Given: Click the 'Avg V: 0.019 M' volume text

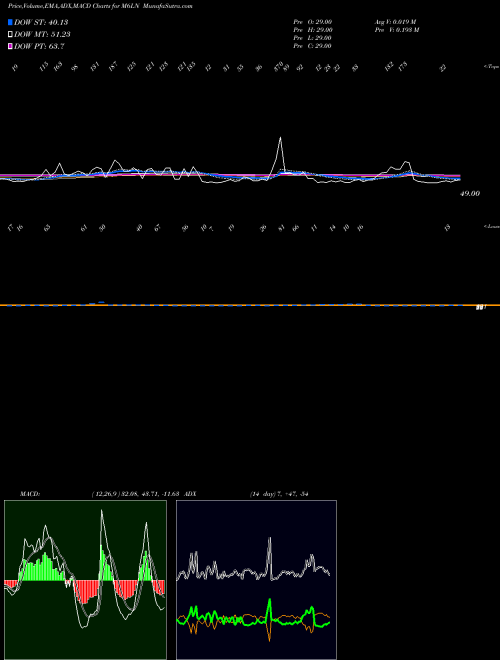Looking at the screenshot, I should (x=395, y=22).
